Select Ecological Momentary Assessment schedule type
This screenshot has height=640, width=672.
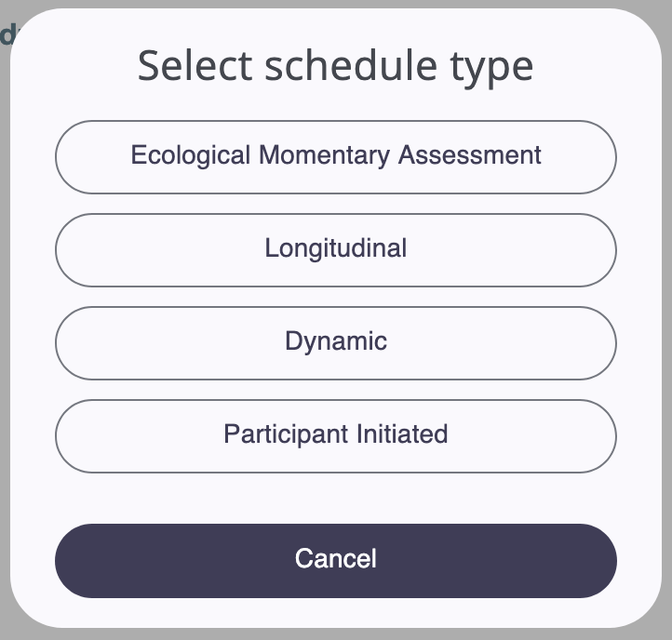336,157
